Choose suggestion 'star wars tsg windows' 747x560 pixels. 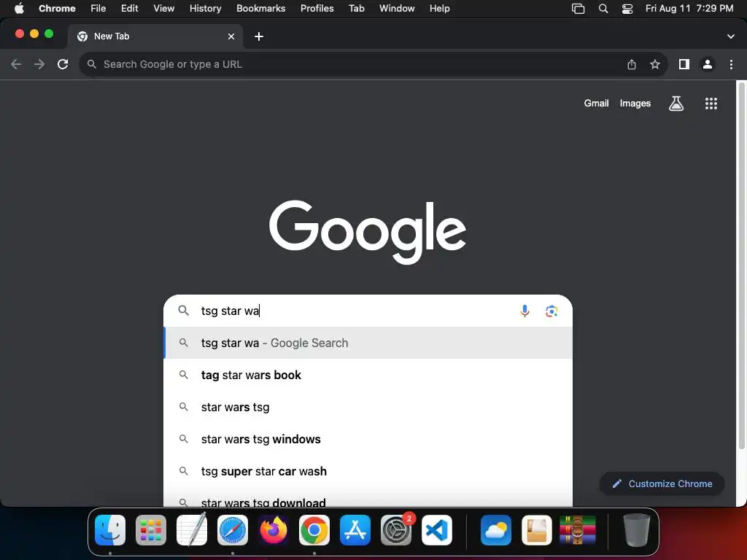(x=368, y=439)
